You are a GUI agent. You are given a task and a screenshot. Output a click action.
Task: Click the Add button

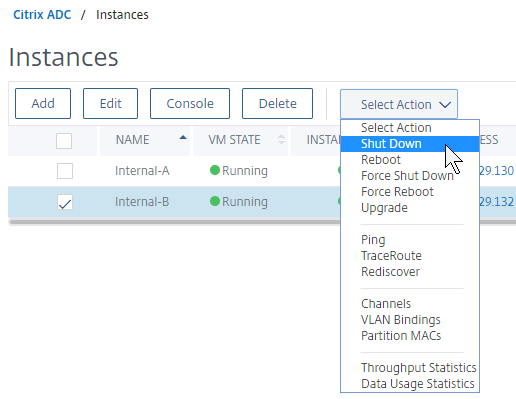pos(43,103)
